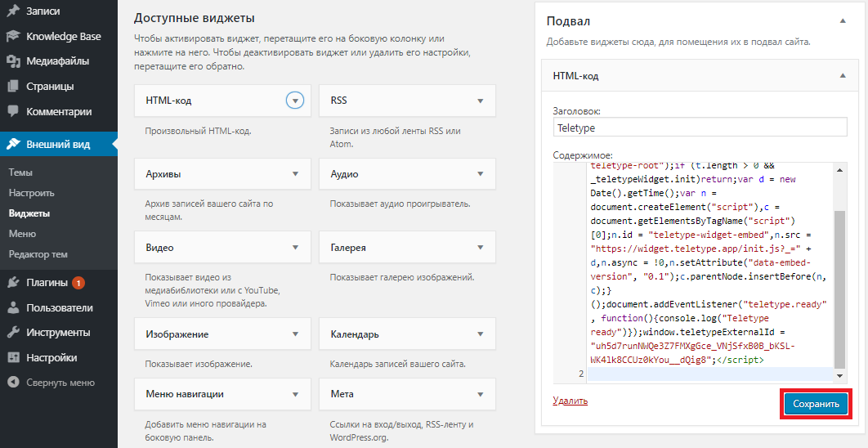
Task: Expand the Галерея widget arrow
Action: click(480, 247)
